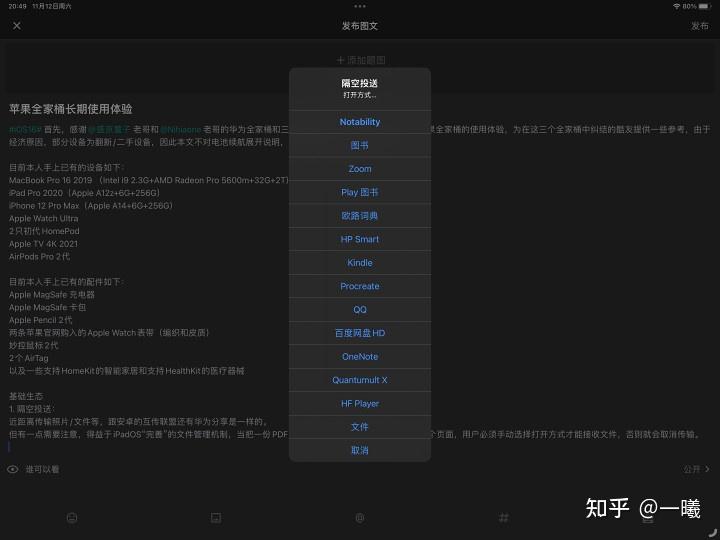
Task: Open the file in Kindle
Action: coord(360,263)
